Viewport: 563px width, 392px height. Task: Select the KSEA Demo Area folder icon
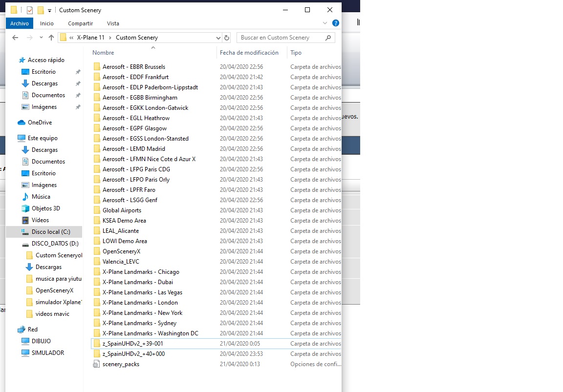click(x=97, y=221)
